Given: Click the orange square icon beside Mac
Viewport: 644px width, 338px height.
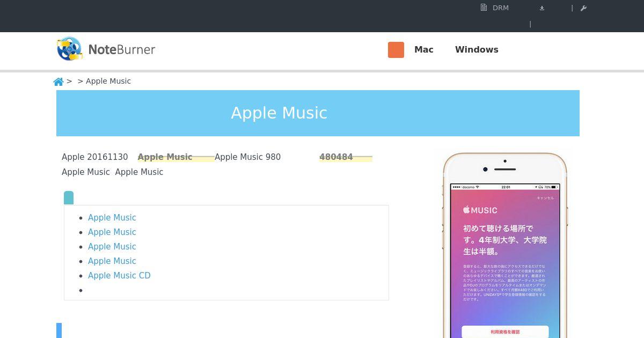Looking at the screenshot, I should (x=396, y=50).
